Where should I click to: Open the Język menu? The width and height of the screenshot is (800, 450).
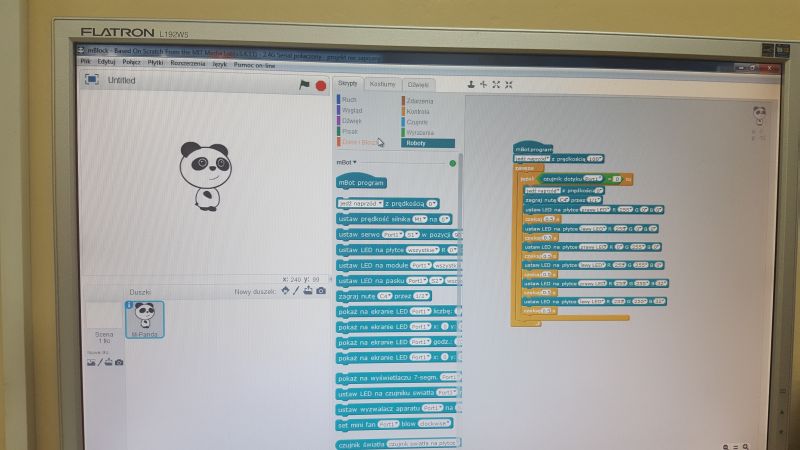point(219,64)
